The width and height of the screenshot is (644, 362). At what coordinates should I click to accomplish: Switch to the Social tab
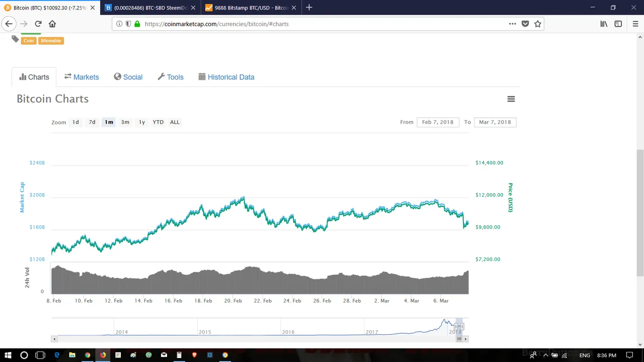[128, 77]
